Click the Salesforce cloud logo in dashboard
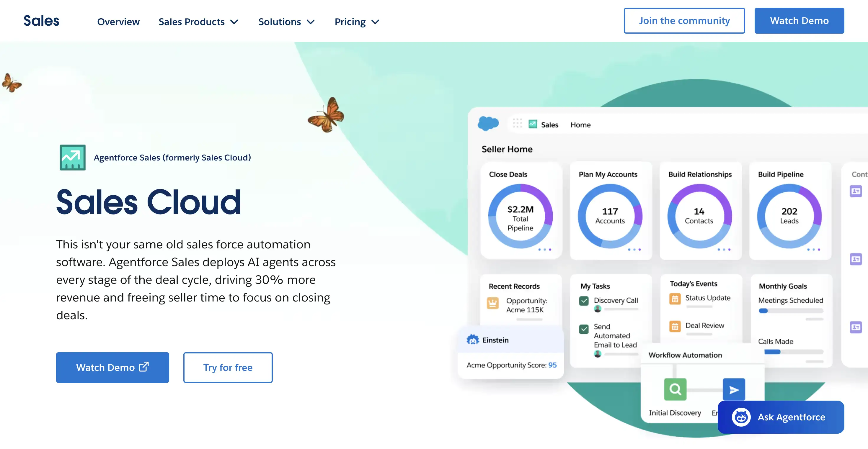The image size is (868, 449). click(488, 124)
